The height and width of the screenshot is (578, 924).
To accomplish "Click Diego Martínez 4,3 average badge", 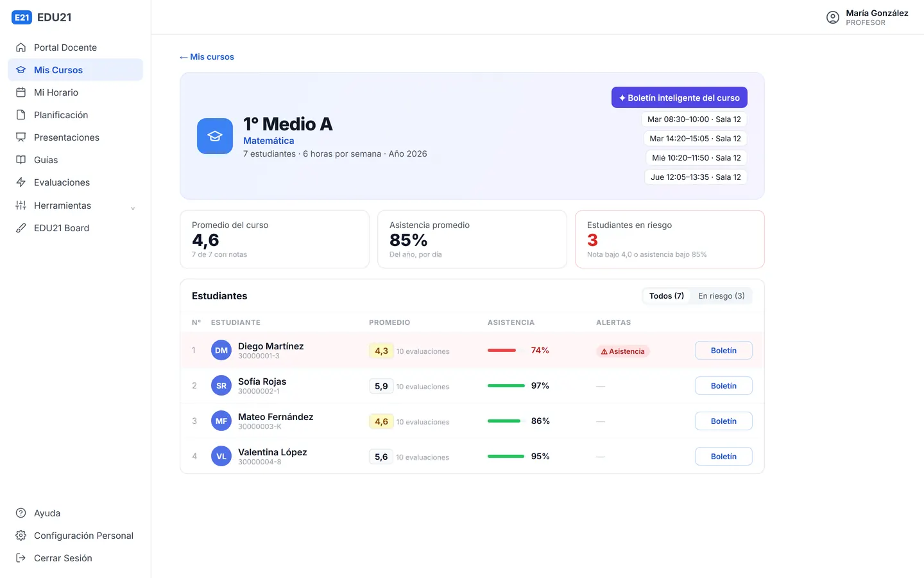I will [381, 351].
